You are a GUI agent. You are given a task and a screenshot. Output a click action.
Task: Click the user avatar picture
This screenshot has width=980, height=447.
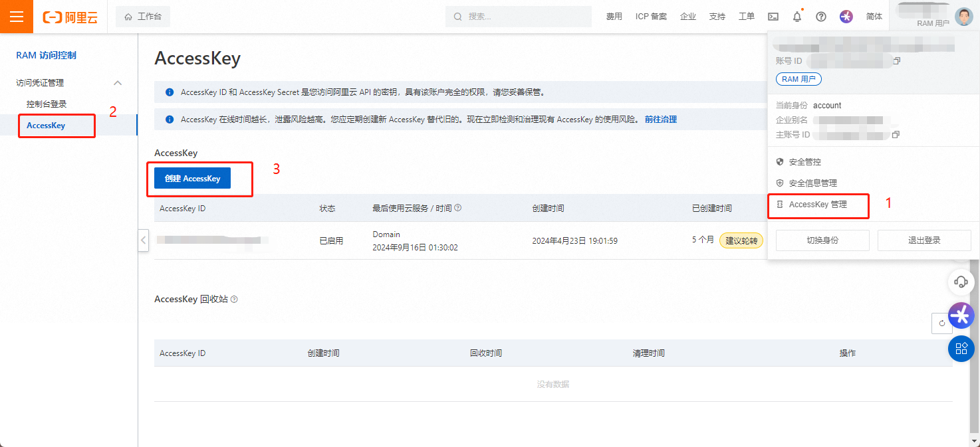click(x=964, y=17)
